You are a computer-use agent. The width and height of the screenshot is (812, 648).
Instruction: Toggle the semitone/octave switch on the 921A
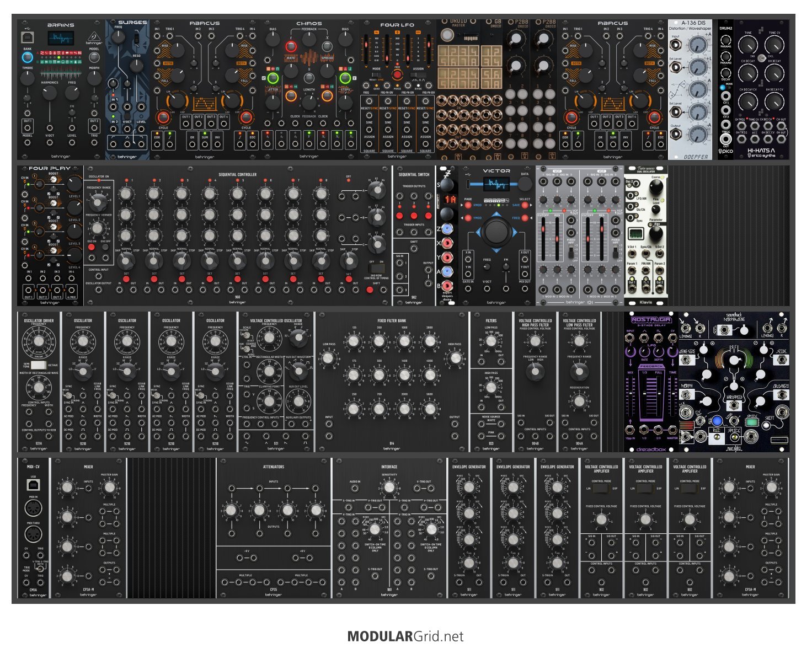pos(38,365)
